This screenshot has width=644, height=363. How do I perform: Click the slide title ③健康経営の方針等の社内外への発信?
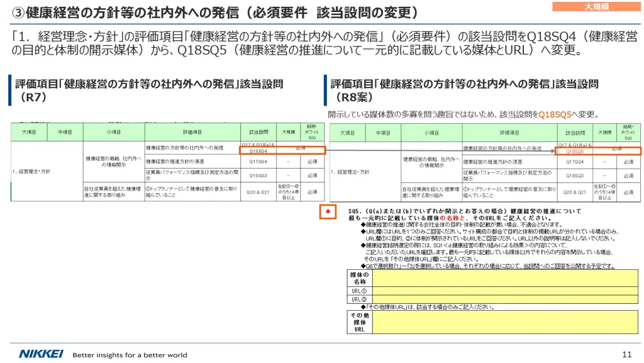tap(125, 13)
